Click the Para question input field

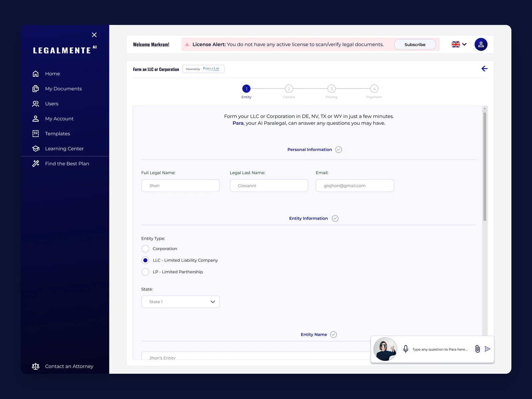[440, 349]
